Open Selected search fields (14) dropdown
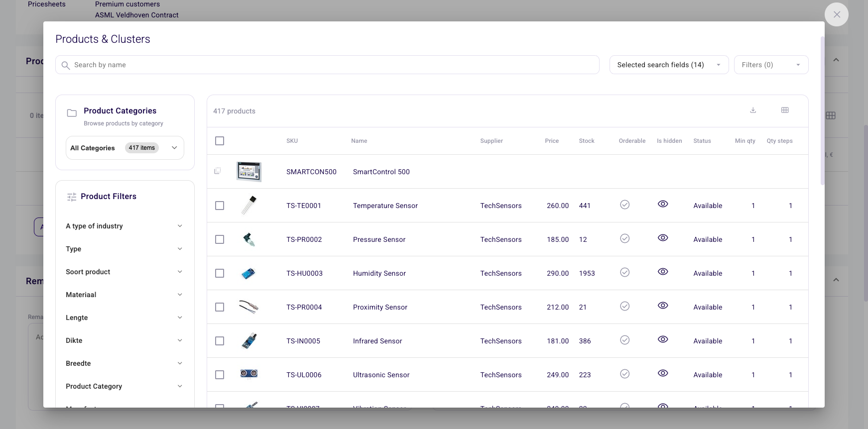This screenshot has height=429, width=868. click(x=669, y=65)
